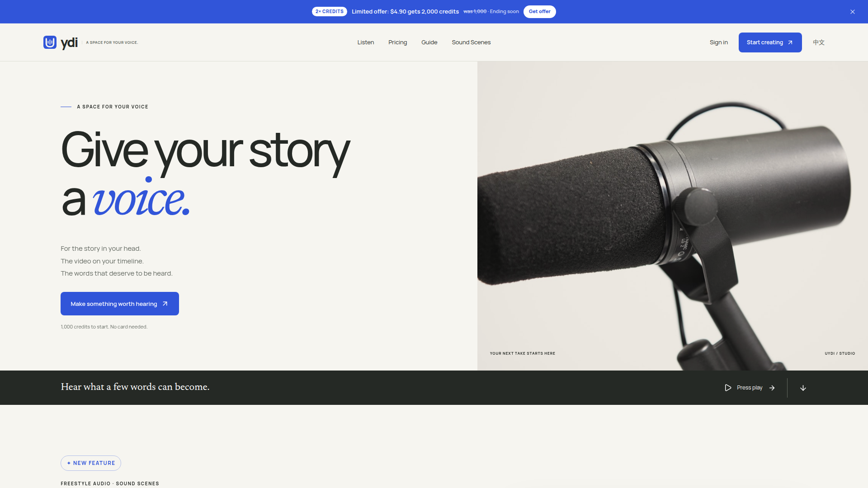Viewport: 868px width, 488px height.
Task: Click the play triangle icon
Action: pyautogui.click(x=728, y=388)
